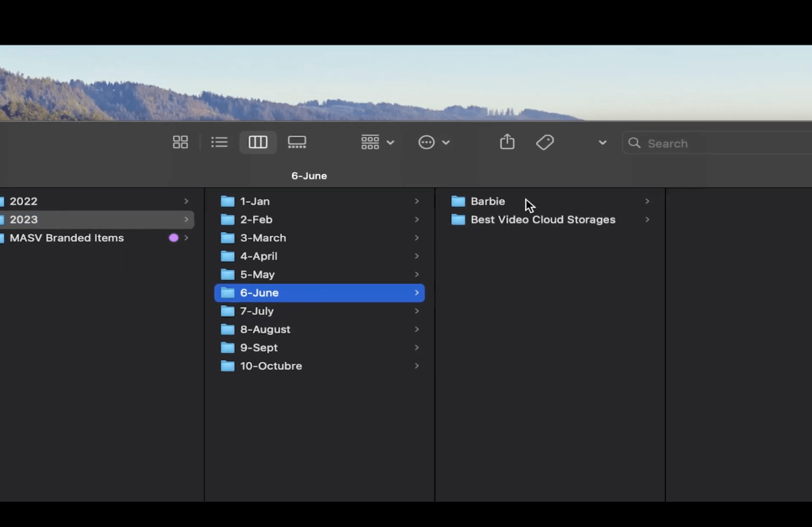Expand the 10-Octubre row chevron
Viewport: 812px width, 527px height.
417,366
